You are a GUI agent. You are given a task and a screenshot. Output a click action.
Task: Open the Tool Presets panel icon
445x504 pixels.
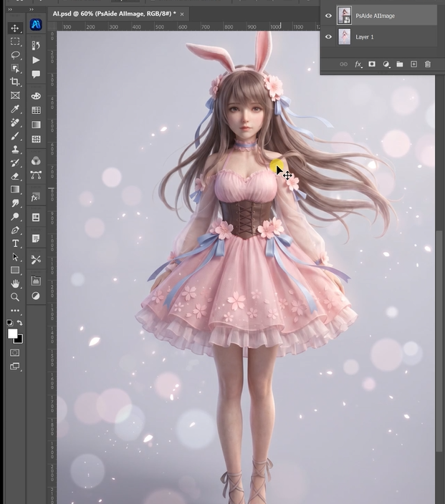[36, 259]
